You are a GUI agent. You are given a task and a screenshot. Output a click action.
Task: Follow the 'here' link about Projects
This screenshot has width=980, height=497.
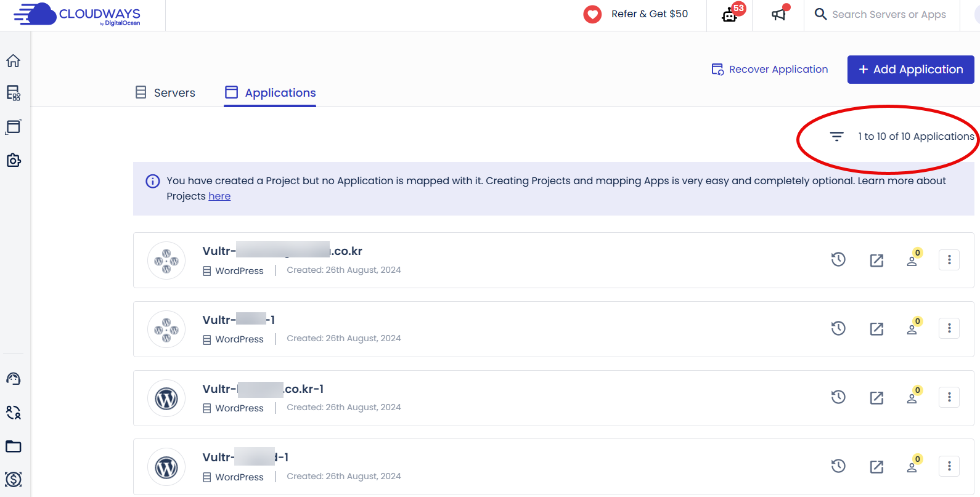coord(219,196)
